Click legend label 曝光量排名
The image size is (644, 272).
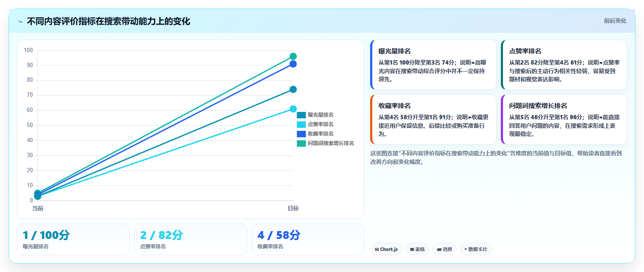321,115
